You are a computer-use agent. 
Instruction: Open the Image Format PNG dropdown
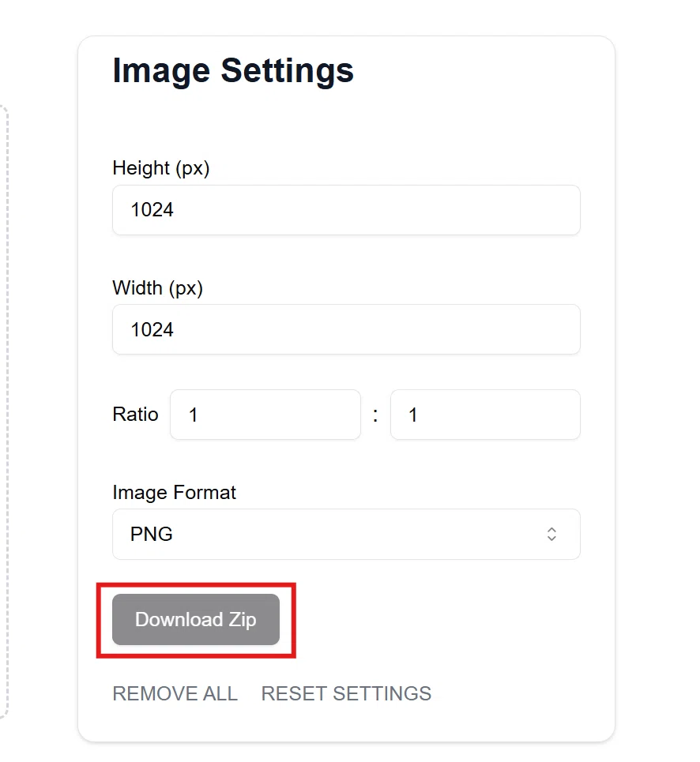346,534
